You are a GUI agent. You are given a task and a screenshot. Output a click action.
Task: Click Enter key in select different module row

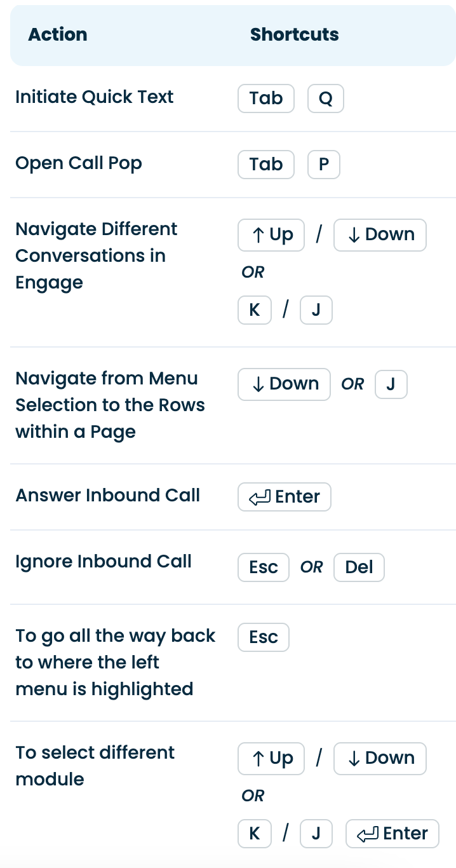coord(392,834)
